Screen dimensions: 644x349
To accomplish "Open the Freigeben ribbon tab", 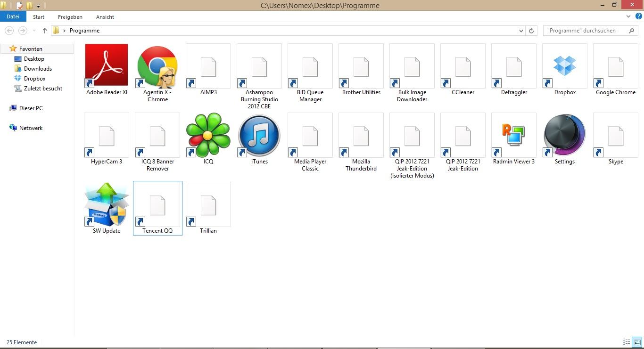I will tap(70, 16).
